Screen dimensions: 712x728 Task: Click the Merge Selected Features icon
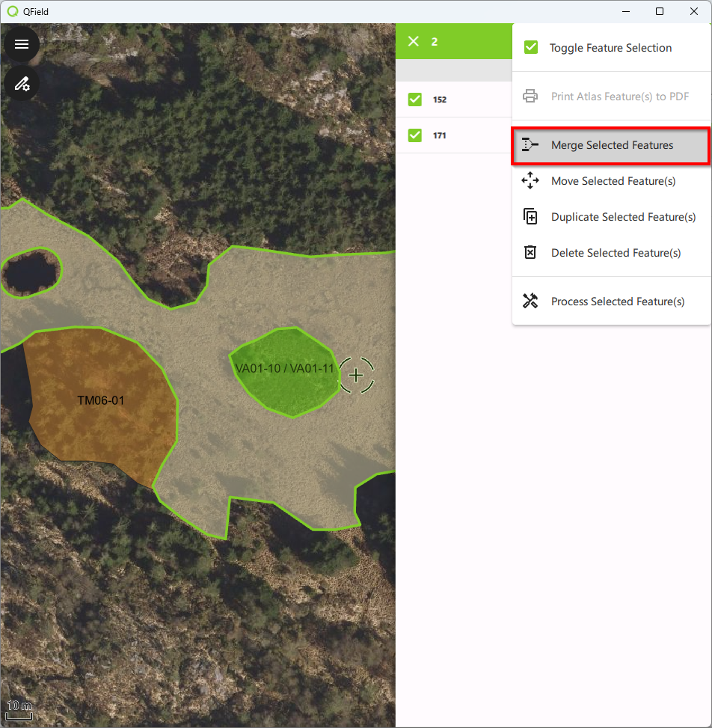point(530,145)
